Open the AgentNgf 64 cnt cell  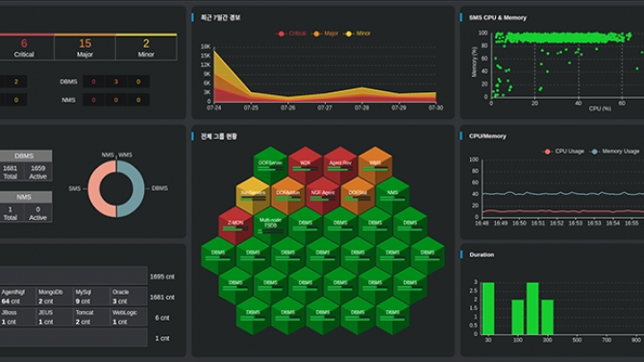pos(17,297)
